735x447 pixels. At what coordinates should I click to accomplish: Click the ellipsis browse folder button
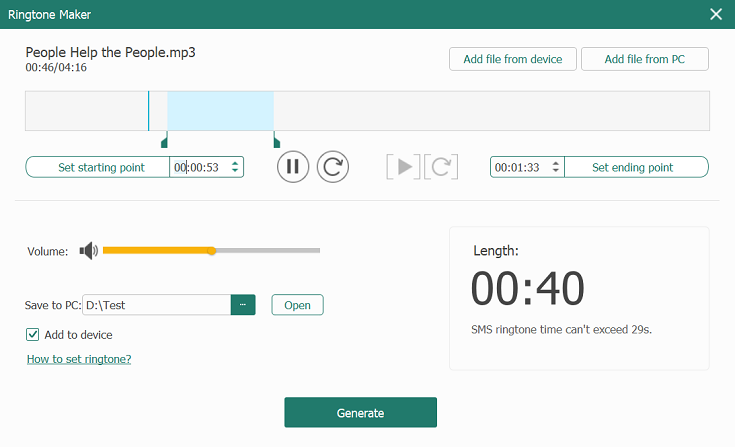[x=243, y=305]
